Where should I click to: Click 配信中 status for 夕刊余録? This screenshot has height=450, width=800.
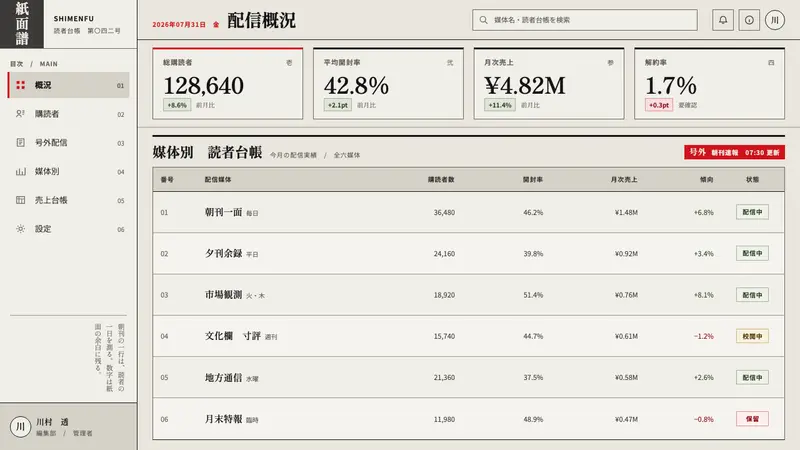[752, 254]
